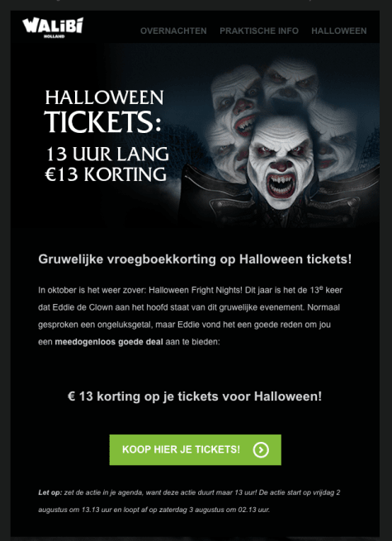Click the italic 'Let op:' label
This screenshot has height=541, width=392.
[x=50, y=493]
